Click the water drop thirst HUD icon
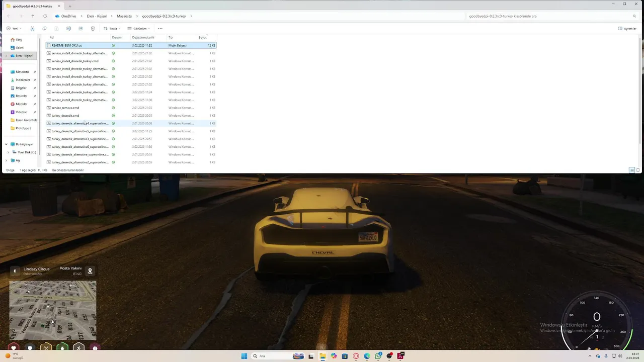The image size is (644, 362). [62, 347]
